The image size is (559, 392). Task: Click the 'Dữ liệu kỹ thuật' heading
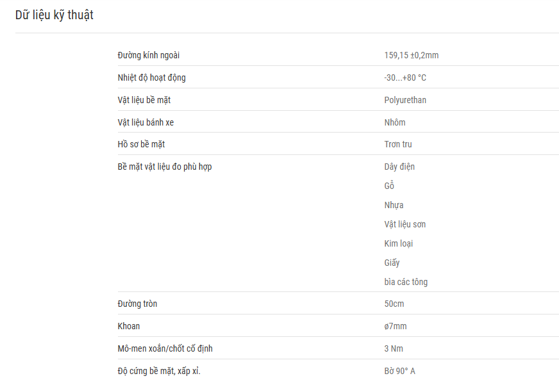click(54, 15)
